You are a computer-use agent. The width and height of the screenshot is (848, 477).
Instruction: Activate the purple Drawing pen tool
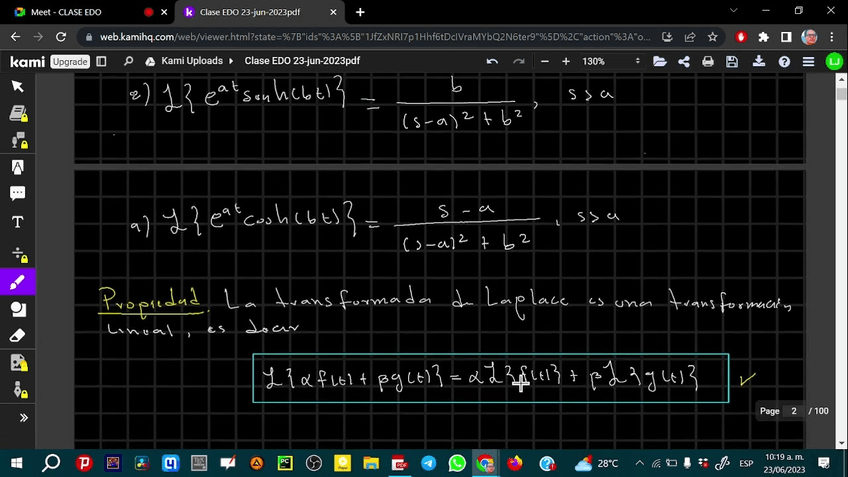(x=17, y=281)
